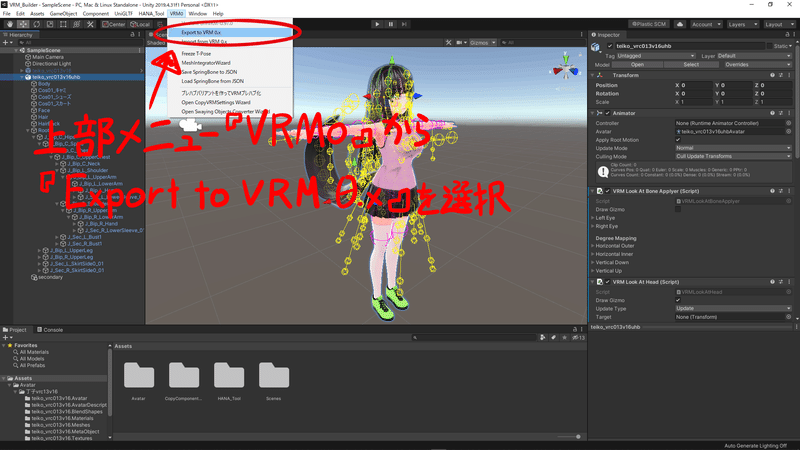The height and width of the screenshot is (450, 800).
Task: Select the Move tool in the toolbar
Action: click(x=23, y=24)
